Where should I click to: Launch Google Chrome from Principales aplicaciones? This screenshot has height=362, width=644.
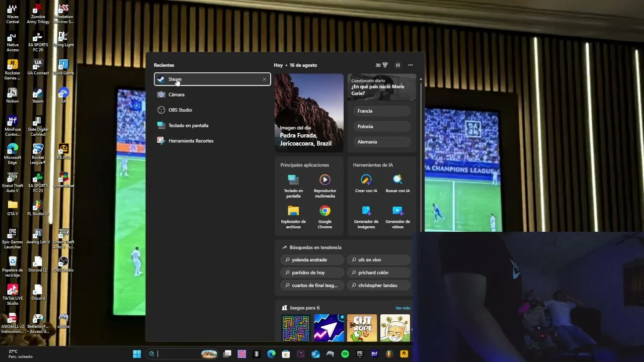325,217
